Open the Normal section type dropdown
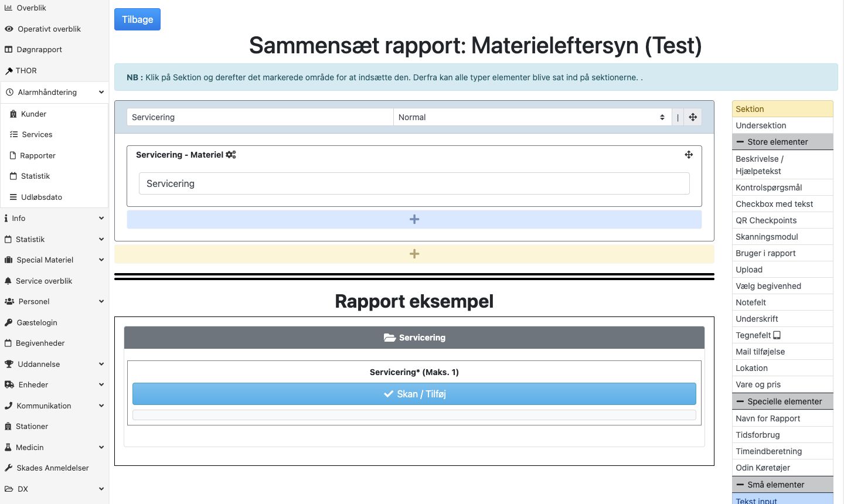This screenshot has width=844, height=504. point(532,117)
